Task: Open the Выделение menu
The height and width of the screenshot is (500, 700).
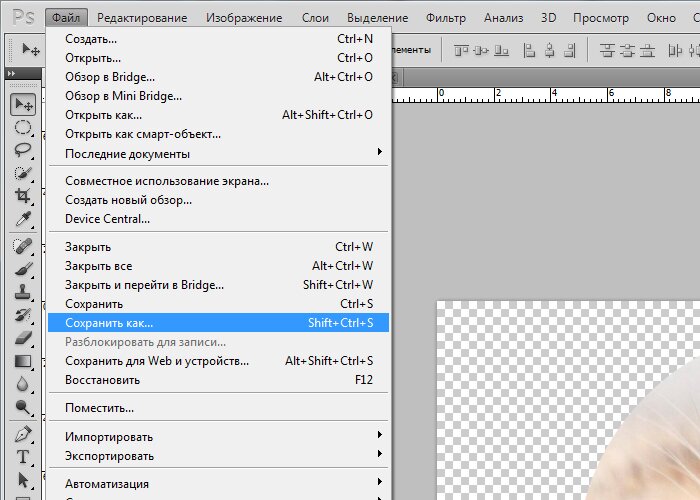Action: tap(378, 18)
